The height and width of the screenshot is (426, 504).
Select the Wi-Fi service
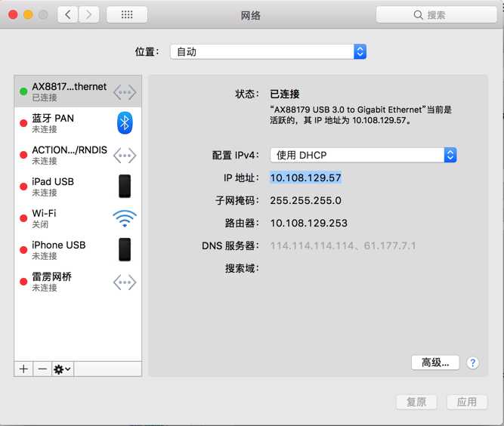pos(78,218)
